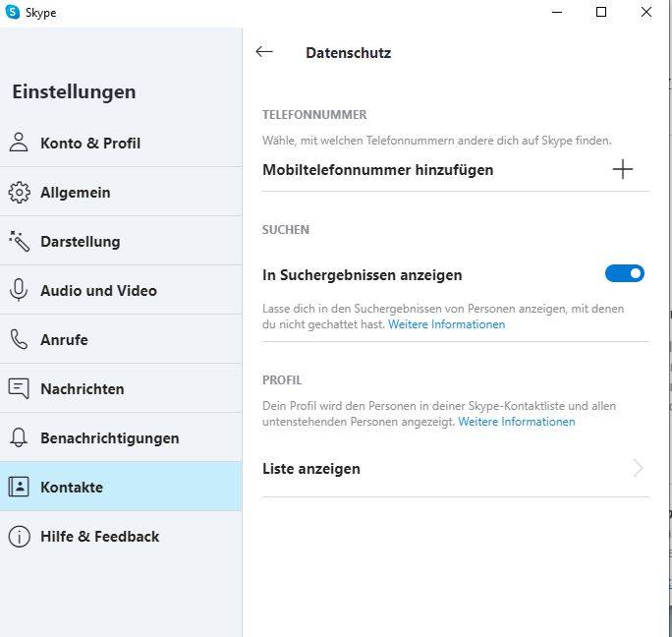
Task: Click the magic wand Darstellung icon
Action: [x=19, y=241]
